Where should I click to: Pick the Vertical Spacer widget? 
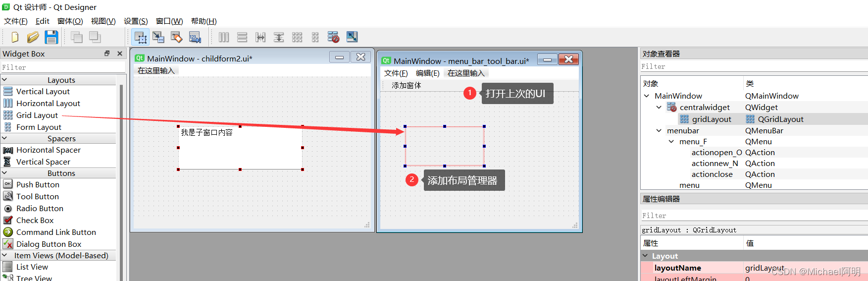43,162
